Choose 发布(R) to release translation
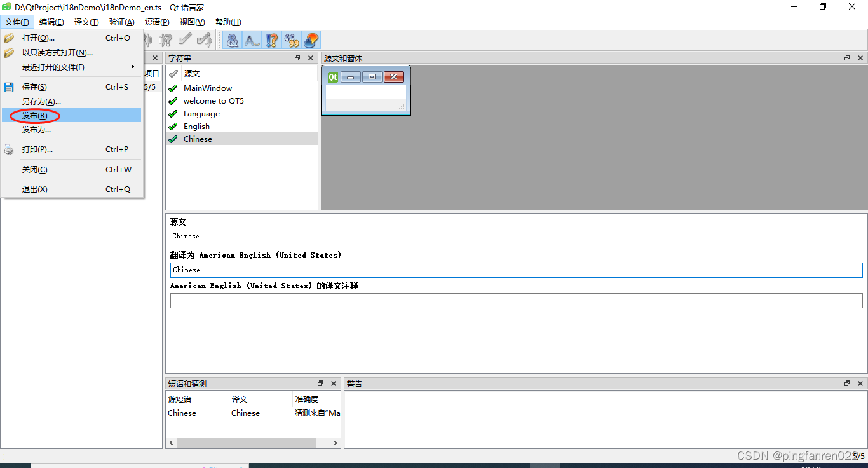The height and width of the screenshot is (468, 868). pyautogui.click(x=72, y=115)
